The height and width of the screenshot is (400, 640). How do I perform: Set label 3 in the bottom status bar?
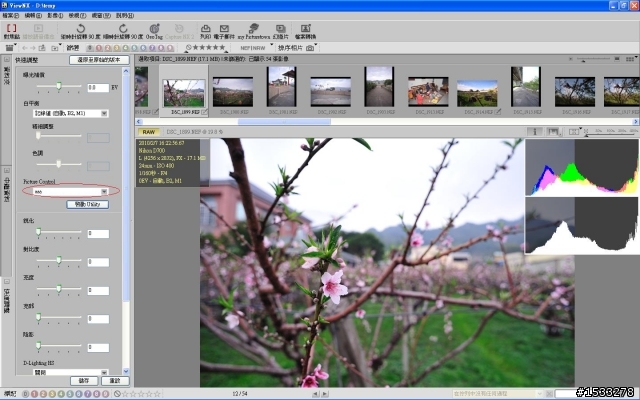click(x=52, y=394)
